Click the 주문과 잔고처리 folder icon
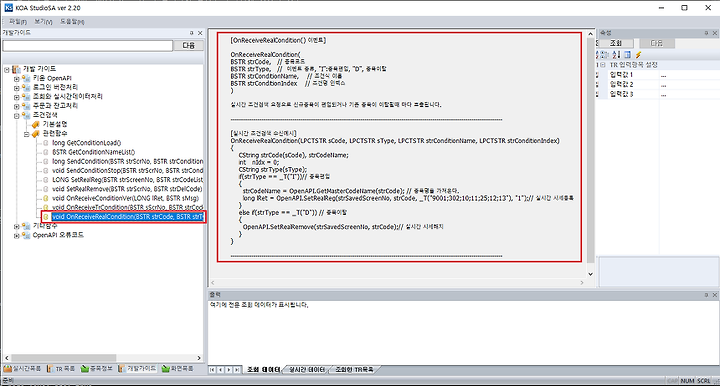 (x=26, y=106)
